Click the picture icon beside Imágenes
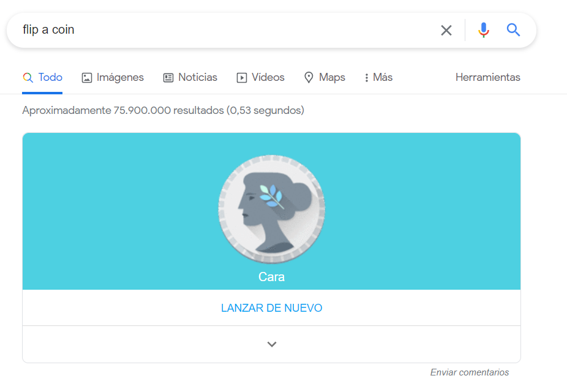The height and width of the screenshot is (392, 567). click(x=87, y=78)
